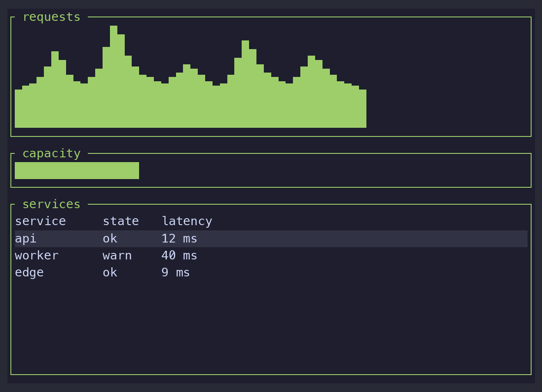The image size is (542, 392).
Task: Click the tallest peak in requests sparkline
Action: (113, 76)
